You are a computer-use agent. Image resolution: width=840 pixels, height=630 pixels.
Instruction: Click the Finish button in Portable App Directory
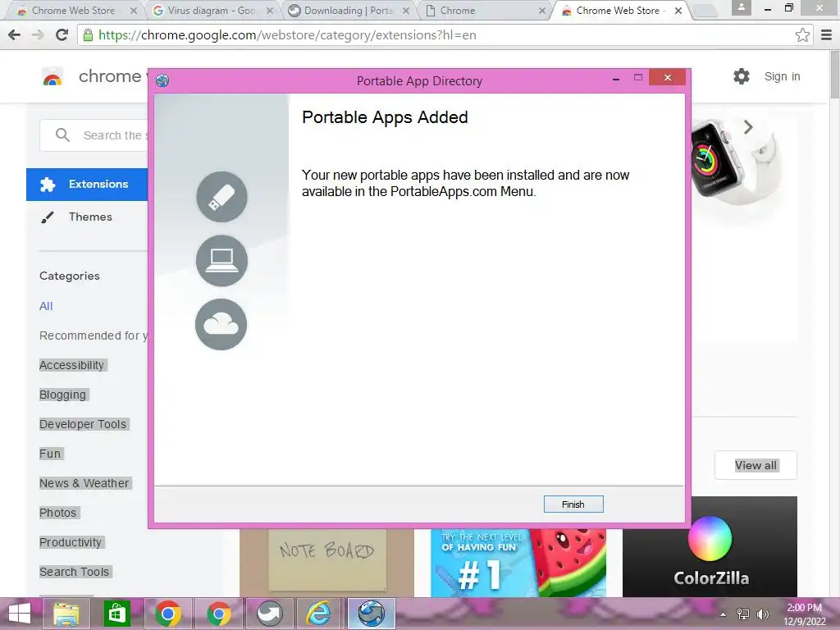click(x=573, y=504)
